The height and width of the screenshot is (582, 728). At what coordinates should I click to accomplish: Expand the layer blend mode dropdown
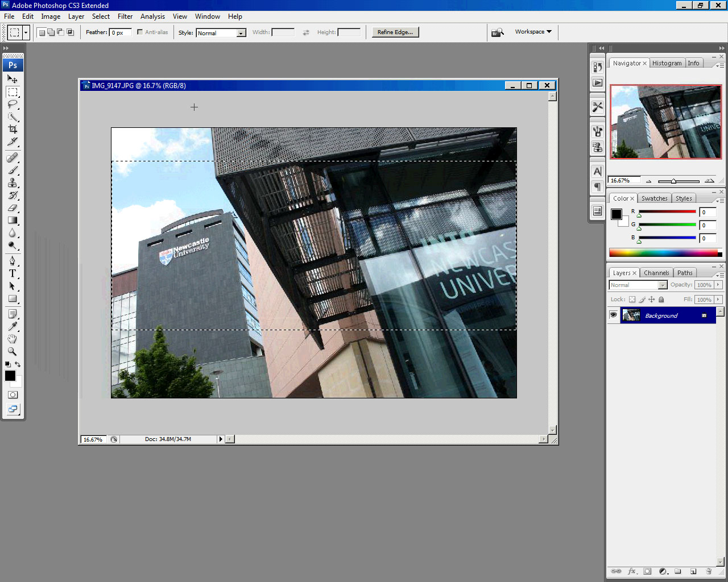(x=638, y=285)
